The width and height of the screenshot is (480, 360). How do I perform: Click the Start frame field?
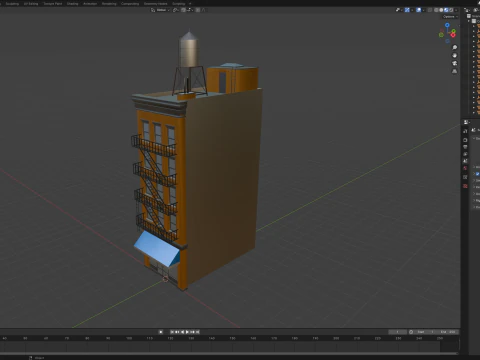pyautogui.click(x=425, y=332)
